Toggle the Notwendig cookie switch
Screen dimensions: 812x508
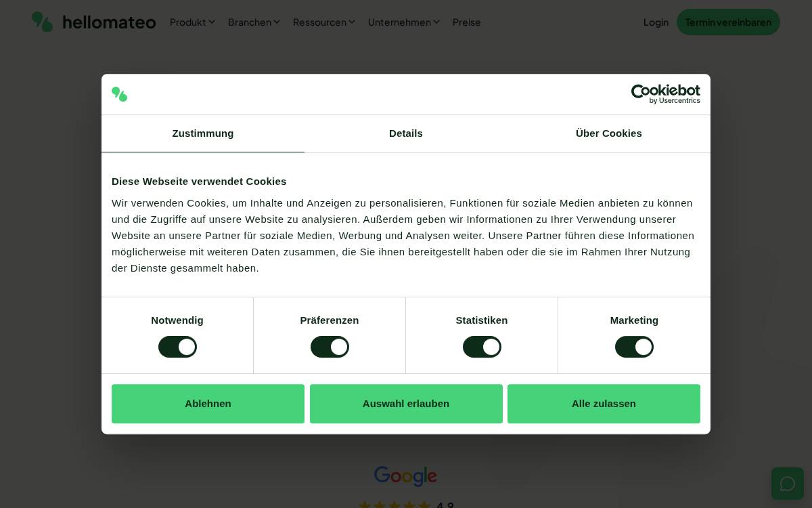point(177,347)
